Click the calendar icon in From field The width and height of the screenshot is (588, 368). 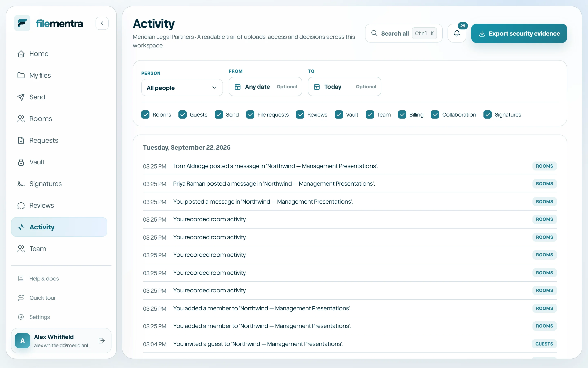point(238,87)
